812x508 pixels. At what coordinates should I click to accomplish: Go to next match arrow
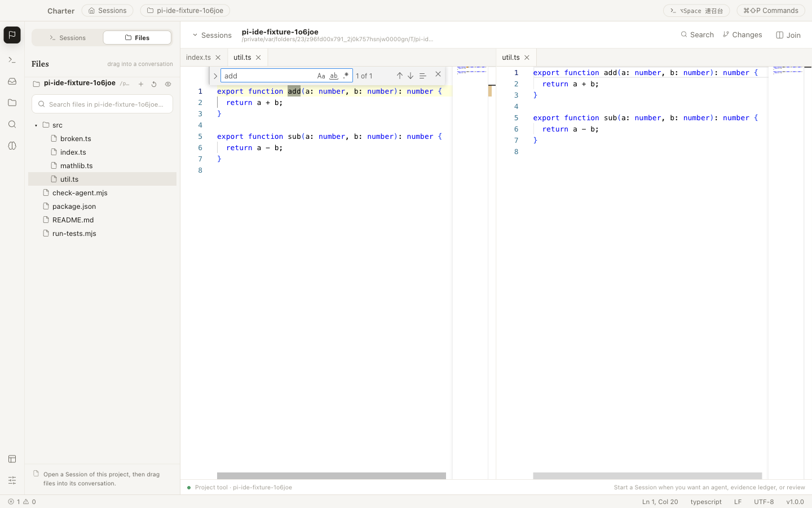pos(411,76)
